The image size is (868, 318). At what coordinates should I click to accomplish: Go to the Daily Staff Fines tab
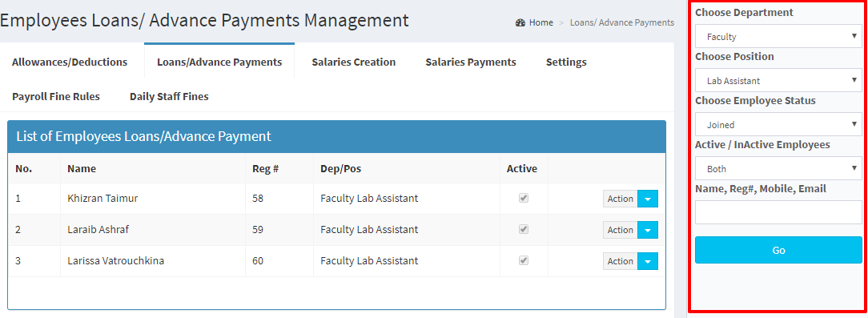coord(169,96)
